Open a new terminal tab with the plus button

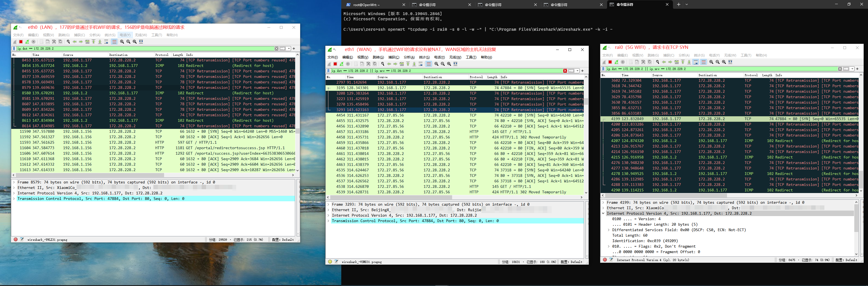[x=679, y=4]
